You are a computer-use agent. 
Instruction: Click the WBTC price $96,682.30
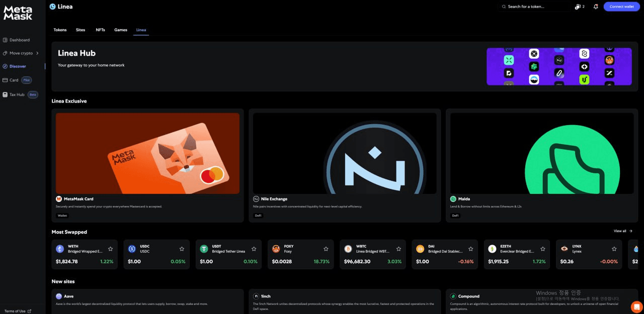point(357,262)
